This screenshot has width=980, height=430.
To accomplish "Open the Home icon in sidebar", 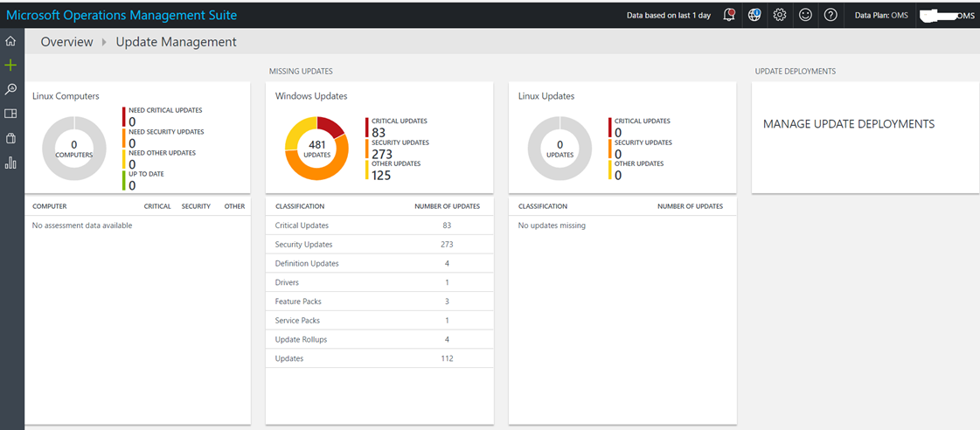I will pyautogui.click(x=10, y=41).
